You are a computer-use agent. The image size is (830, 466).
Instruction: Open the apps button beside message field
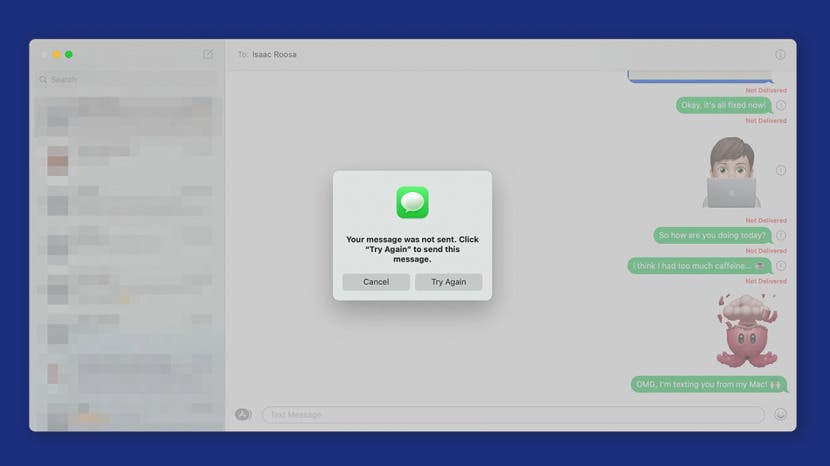(x=243, y=414)
